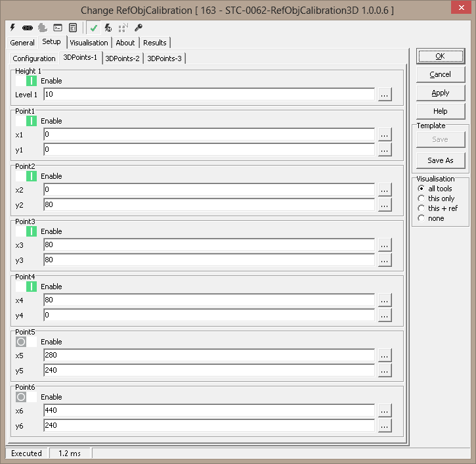
Task: Open the ellipsis button beside x3 field
Action: coord(385,244)
